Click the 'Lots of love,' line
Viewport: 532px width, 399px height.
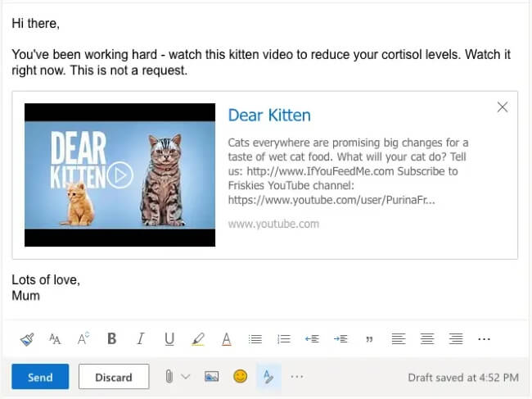46,280
